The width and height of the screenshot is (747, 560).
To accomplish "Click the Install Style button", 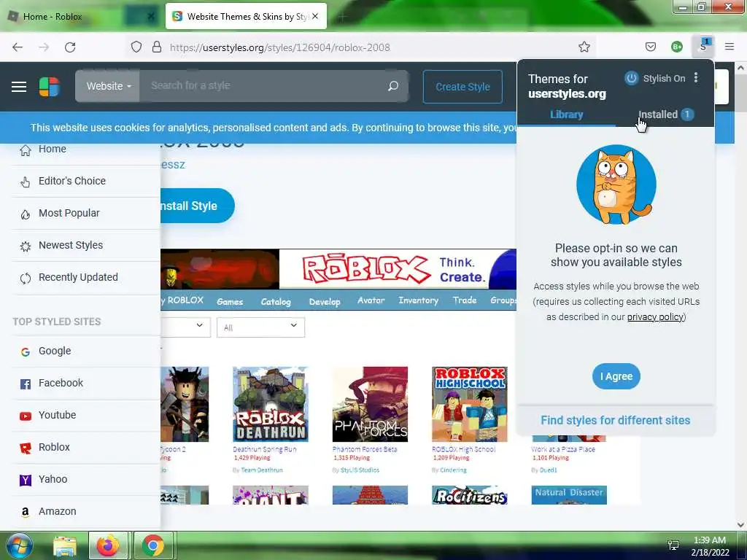I will (197, 206).
